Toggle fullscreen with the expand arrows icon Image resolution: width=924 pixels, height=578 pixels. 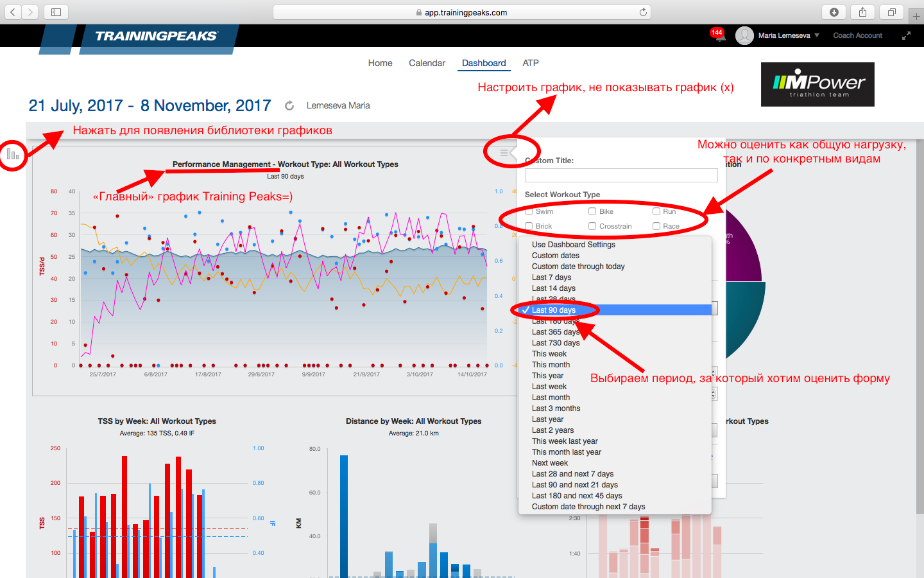point(906,36)
